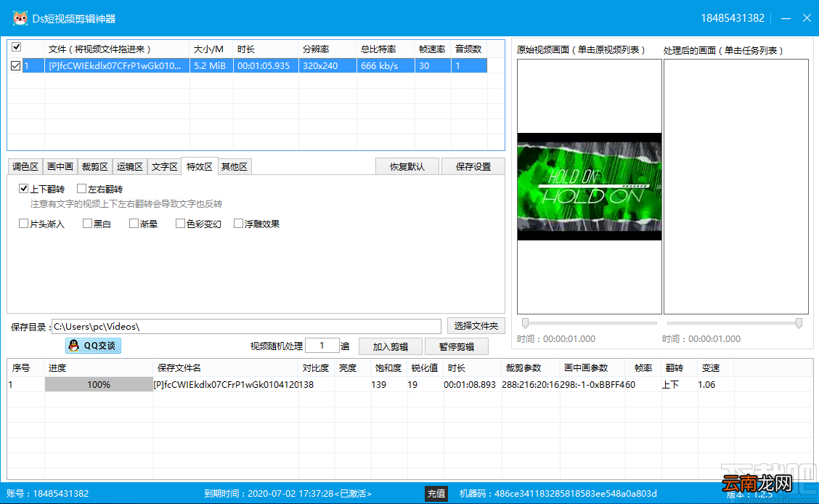Switch to the 调色区 tab
This screenshot has width=819, height=504.
(x=25, y=166)
